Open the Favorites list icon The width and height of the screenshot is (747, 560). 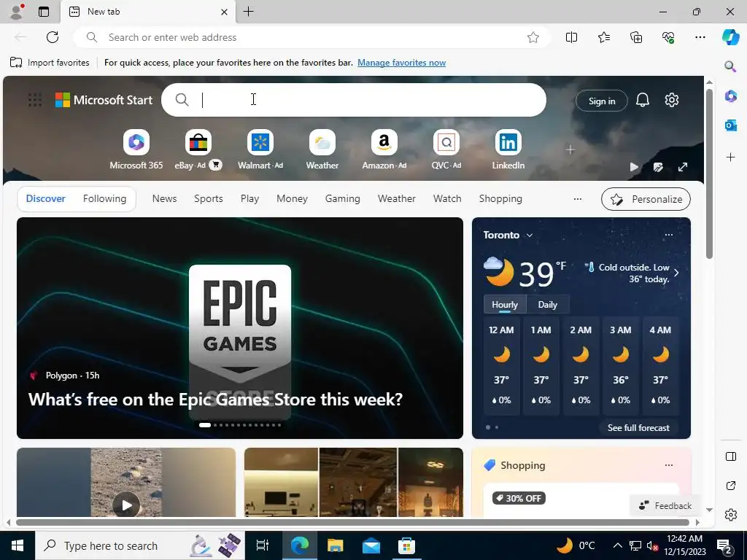pyautogui.click(x=603, y=37)
